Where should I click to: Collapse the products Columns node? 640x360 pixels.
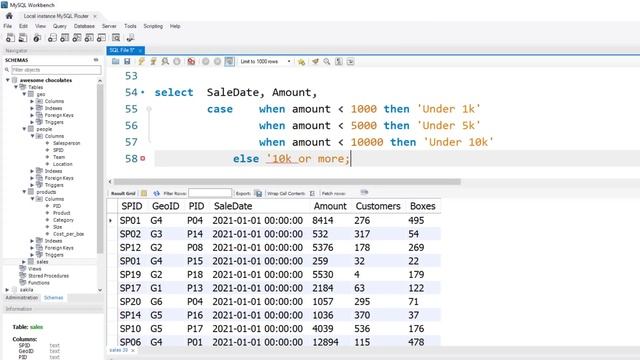pyautogui.click(x=32, y=199)
